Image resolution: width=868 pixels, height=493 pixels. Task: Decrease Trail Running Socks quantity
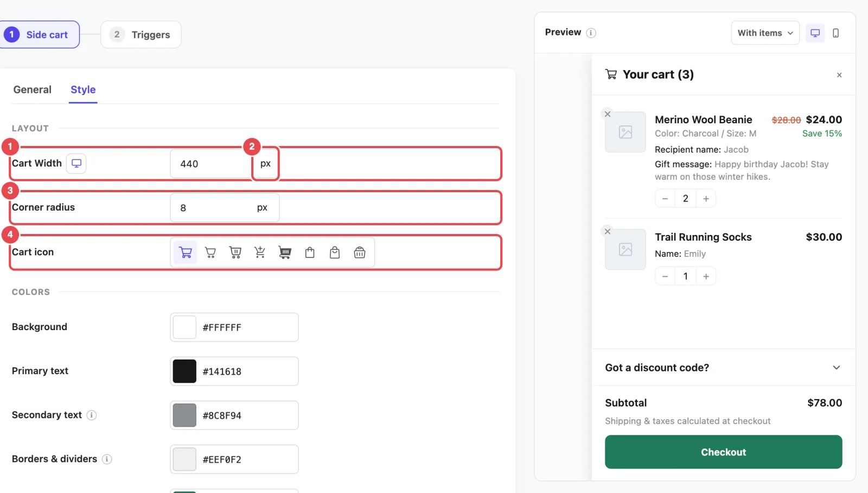[x=665, y=276]
